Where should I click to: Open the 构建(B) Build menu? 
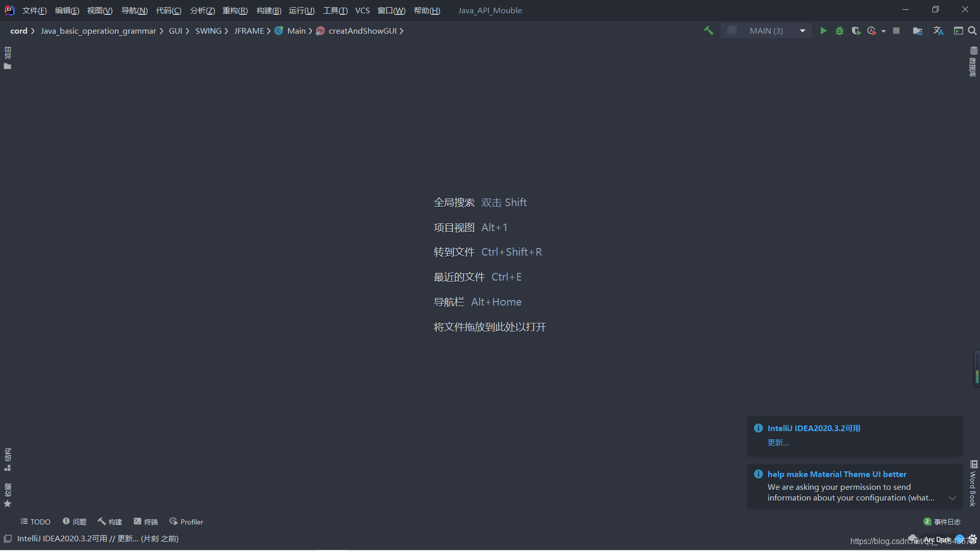(x=269, y=10)
